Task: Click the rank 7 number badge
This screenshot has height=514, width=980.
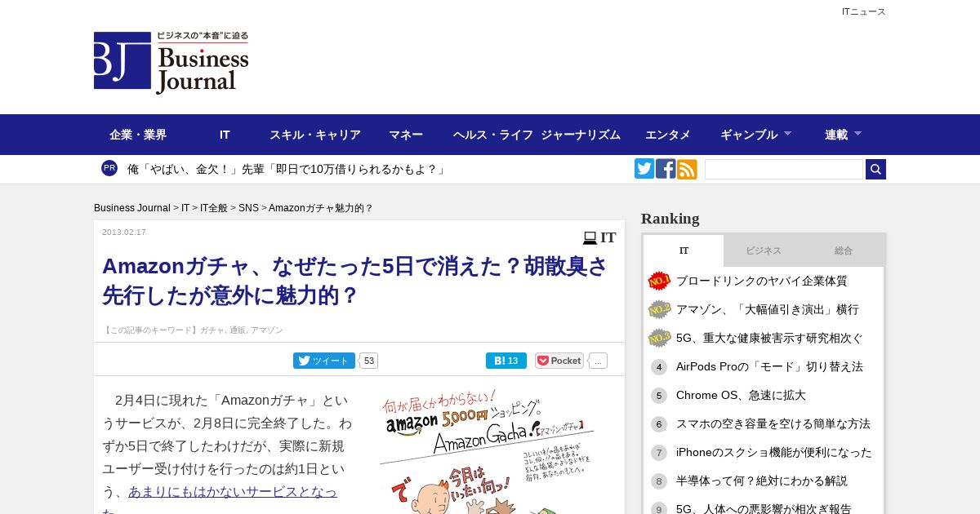Action: tap(659, 453)
